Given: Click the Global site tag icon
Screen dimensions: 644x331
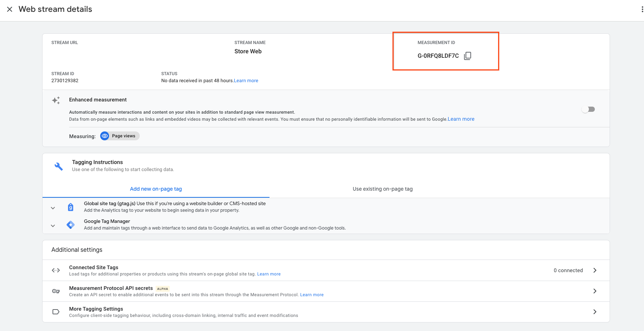Looking at the screenshot, I should click(x=71, y=207).
